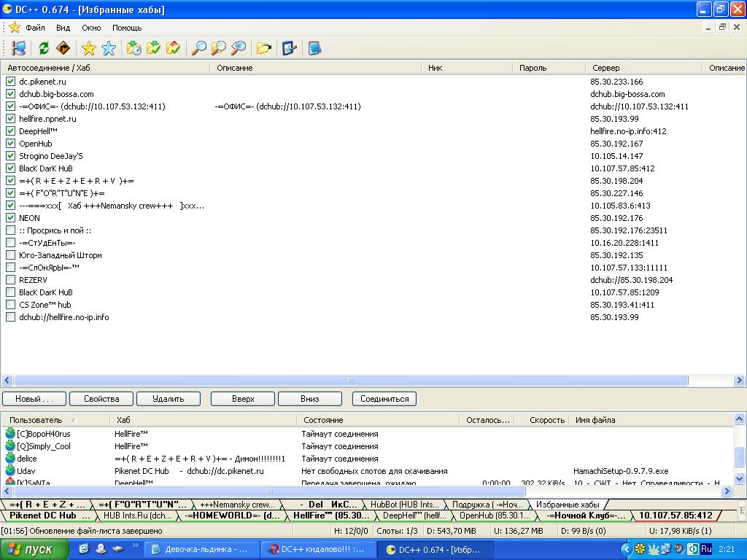Click the hub list horizontal scrollbar thumb

(x=350, y=381)
